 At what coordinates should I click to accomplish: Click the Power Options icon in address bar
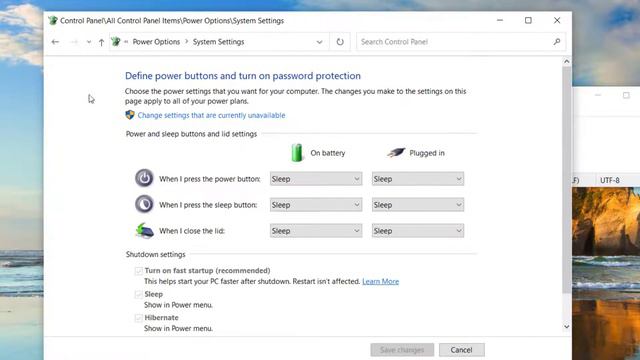(116, 41)
